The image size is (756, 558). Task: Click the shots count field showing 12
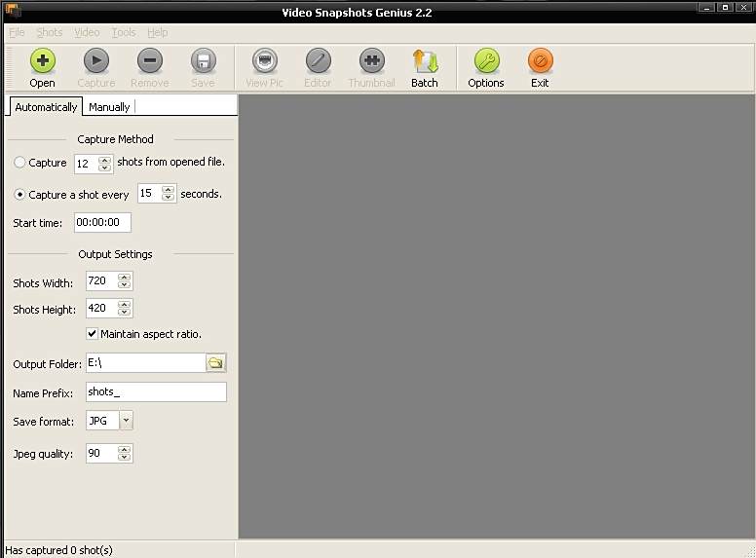pos(87,164)
